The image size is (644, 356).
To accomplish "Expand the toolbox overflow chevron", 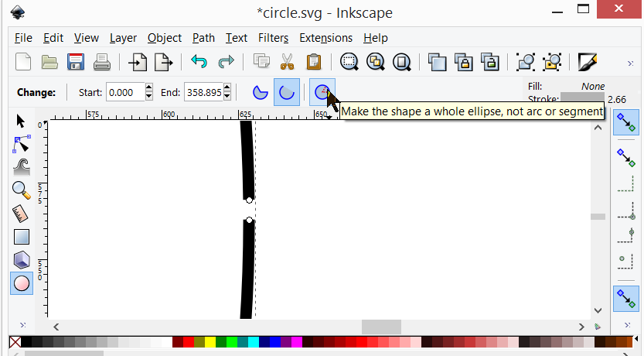I will point(22,324).
